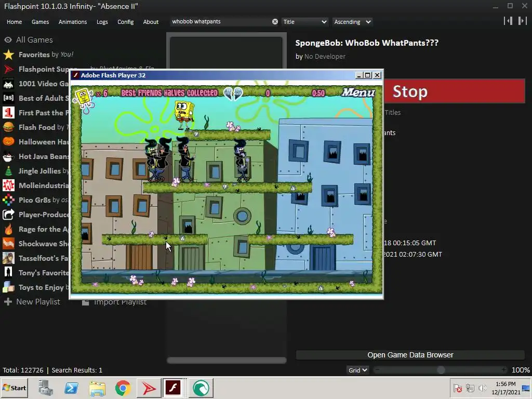Open PowerShell from the taskbar
The height and width of the screenshot is (399, 532).
point(71,388)
